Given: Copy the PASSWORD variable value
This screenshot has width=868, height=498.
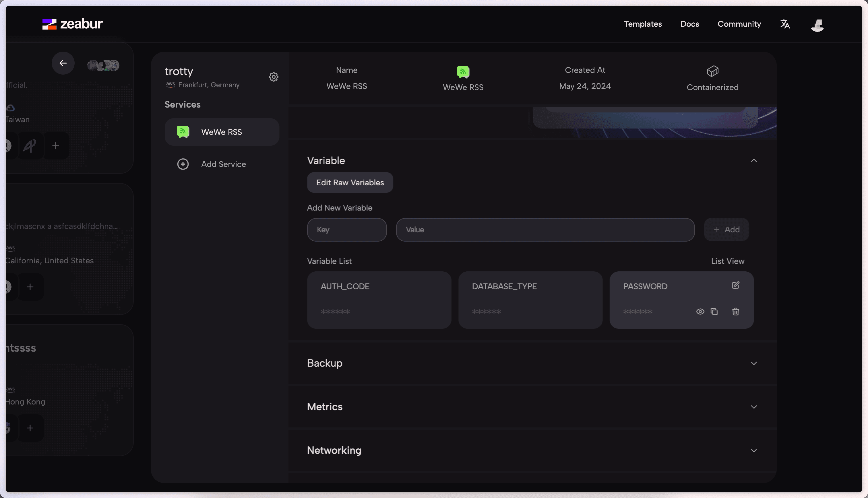Looking at the screenshot, I should [714, 312].
